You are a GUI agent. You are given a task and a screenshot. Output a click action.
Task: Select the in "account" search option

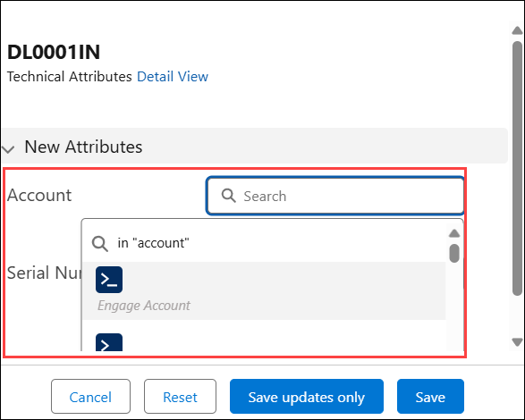coord(264,243)
